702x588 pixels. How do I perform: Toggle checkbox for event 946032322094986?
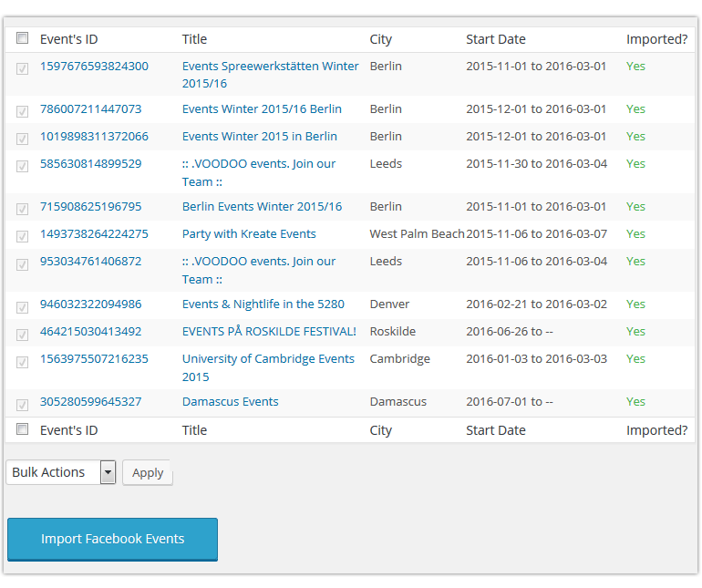pos(22,307)
